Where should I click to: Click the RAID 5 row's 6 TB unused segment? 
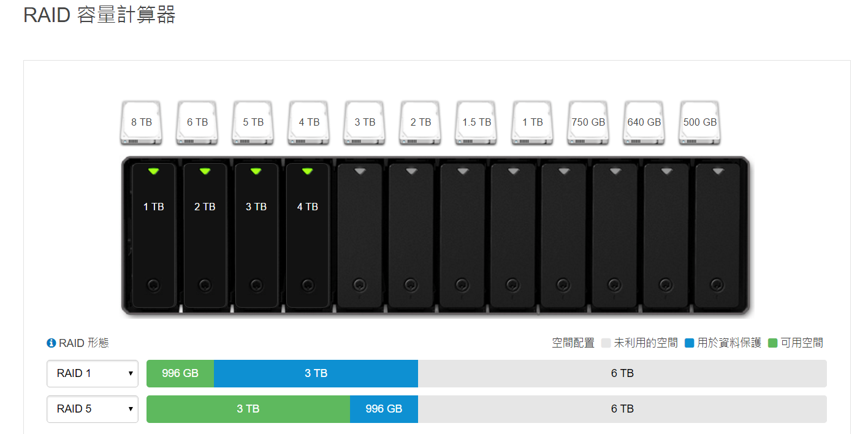point(622,409)
